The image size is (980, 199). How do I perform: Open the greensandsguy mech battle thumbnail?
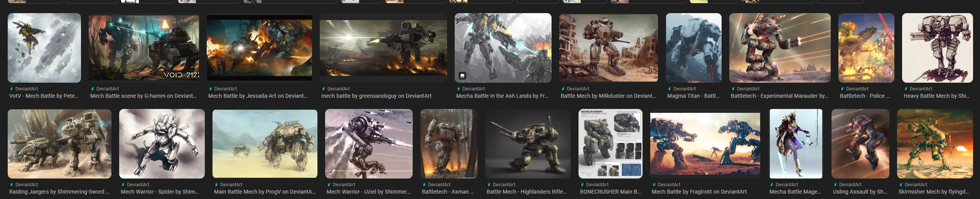[383, 48]
